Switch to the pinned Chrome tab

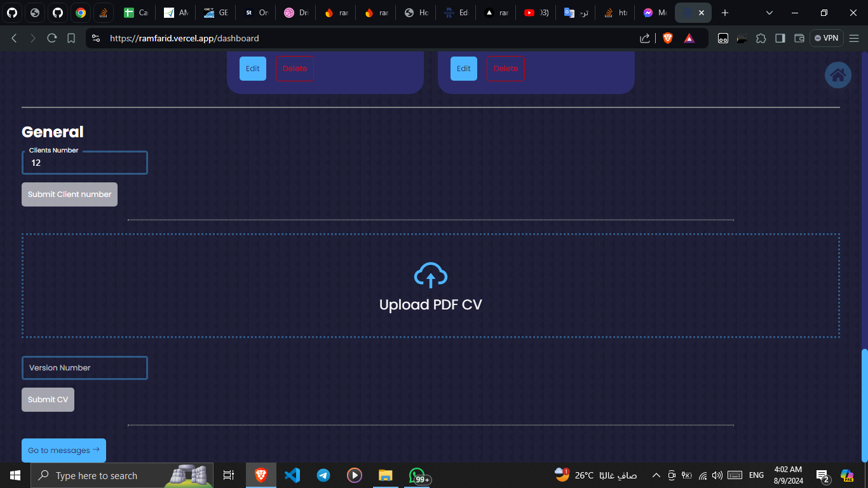(80, 13)
